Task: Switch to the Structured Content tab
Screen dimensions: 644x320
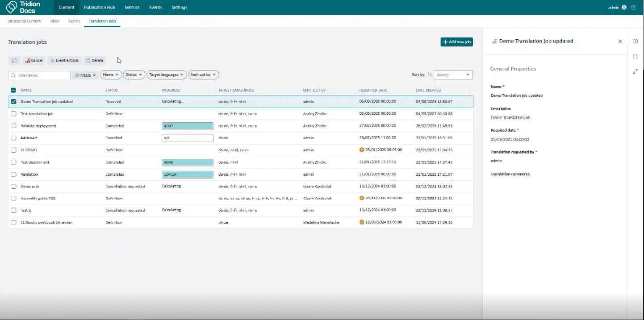Action: pos(24,21)
